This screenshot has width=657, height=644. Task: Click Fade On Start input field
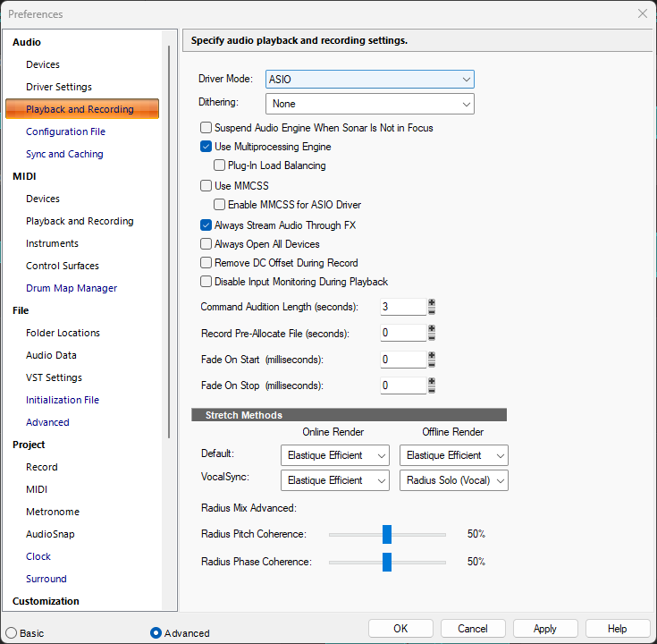coord(403,360)
